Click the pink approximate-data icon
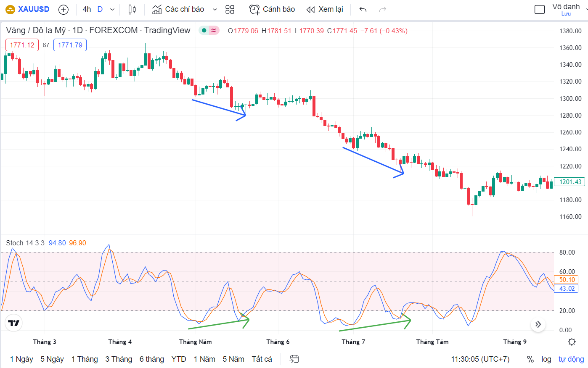The height and width of the screenshot is (368, 588). pos(214,30)
